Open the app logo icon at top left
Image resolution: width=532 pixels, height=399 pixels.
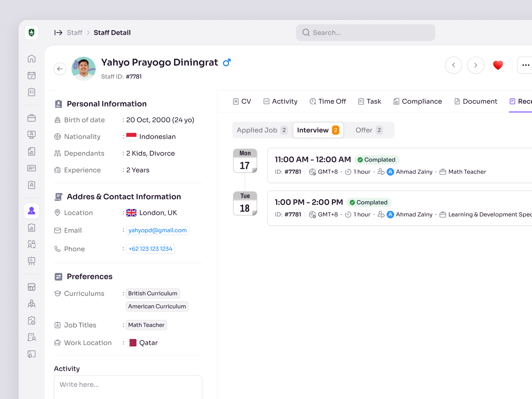[x=32, y=32]
